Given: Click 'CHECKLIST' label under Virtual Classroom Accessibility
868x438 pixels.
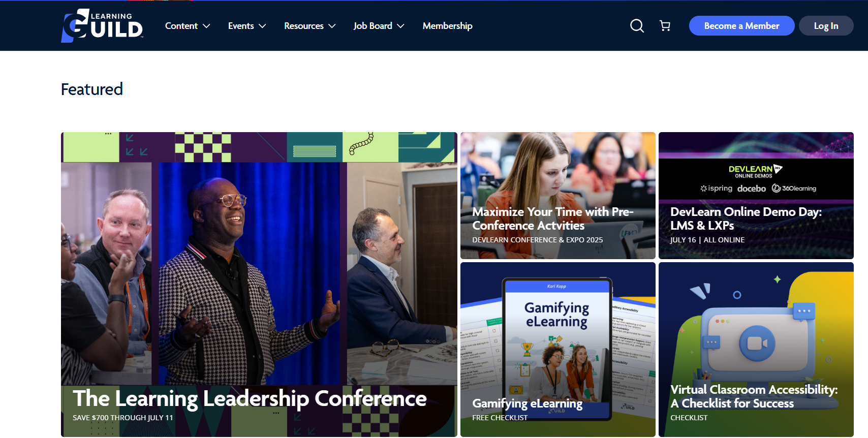Looking at the screenshot, I should (689, 418).
